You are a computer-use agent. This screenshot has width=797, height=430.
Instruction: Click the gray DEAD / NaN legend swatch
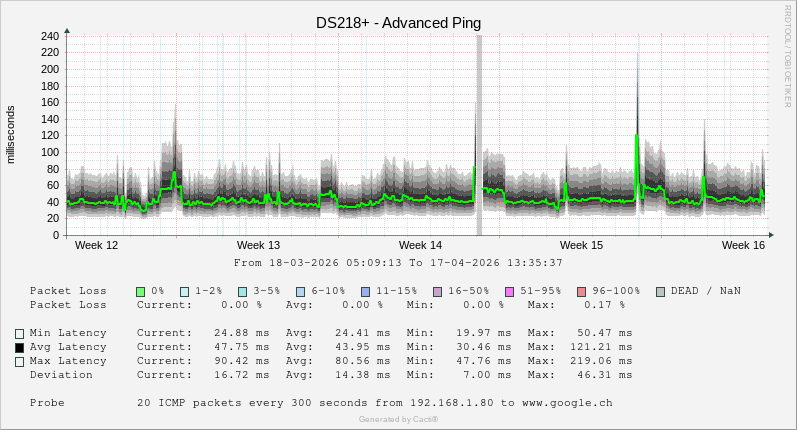click(660, 291)
